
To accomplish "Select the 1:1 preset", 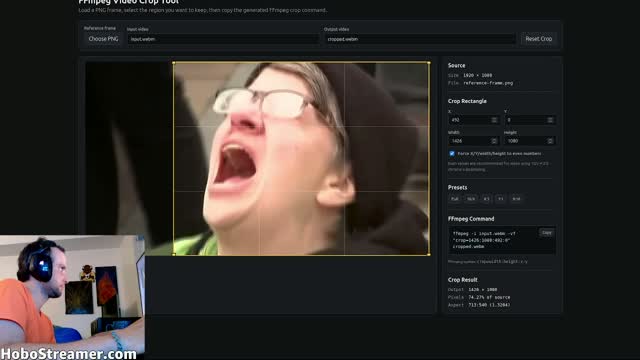I will pos(500,199).
